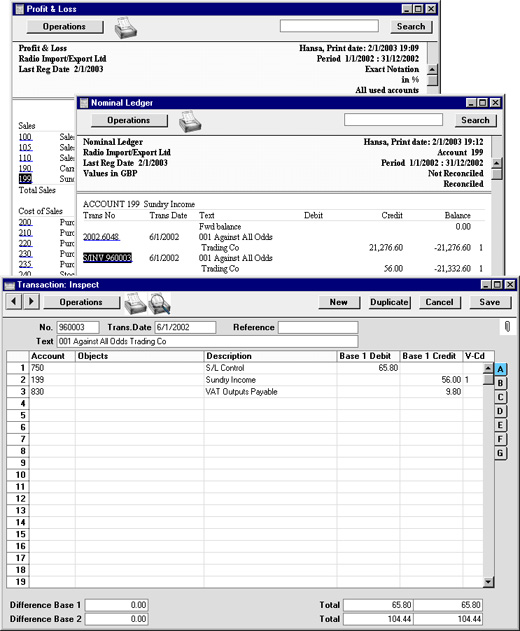This screenshot has height=631, width=520.
Task: Click Objects column header
Action: [x=140, y=356]
